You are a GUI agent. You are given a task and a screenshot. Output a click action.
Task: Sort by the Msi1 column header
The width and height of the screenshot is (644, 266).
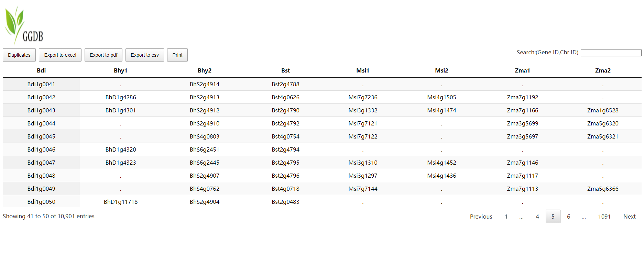(363, 70)
